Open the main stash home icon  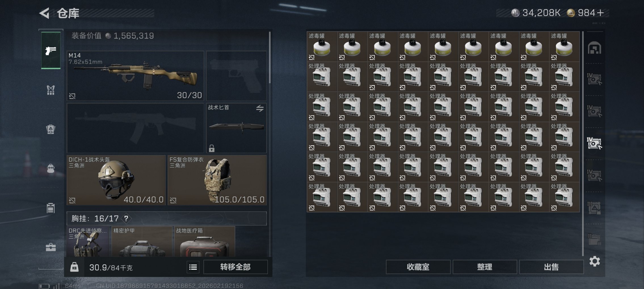tap(594, 48)
